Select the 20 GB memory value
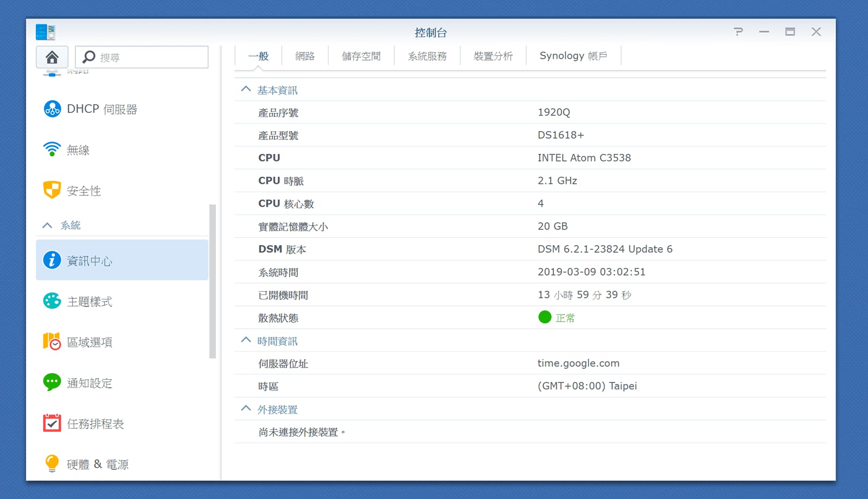The width and height of the screenshot is (868, 499). 553,226
